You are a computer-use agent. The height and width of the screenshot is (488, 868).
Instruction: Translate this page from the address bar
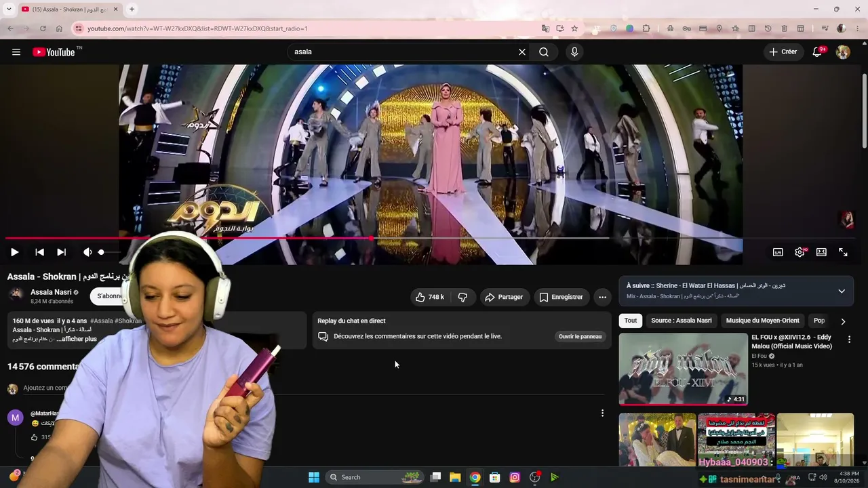coord(545,28)
